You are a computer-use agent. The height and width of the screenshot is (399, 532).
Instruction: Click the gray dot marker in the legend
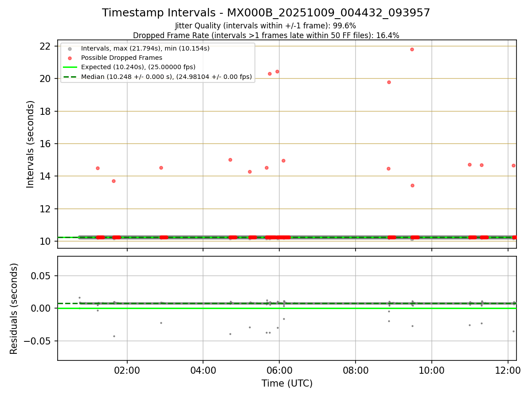tap(70, 48)
